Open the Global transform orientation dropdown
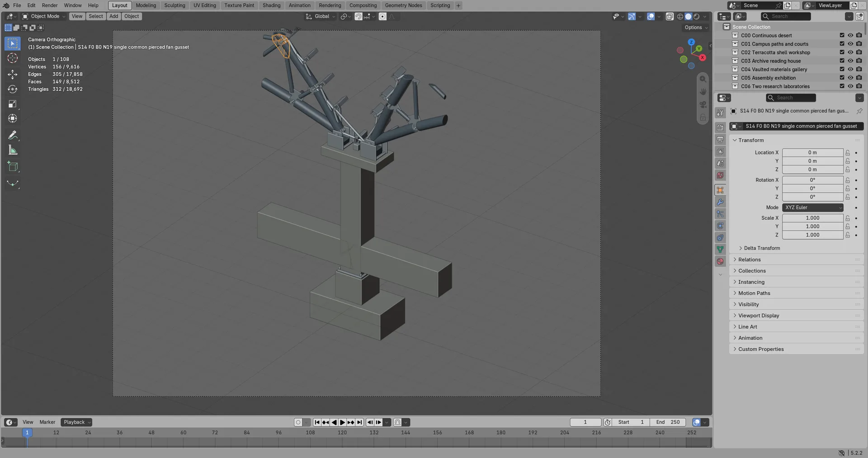Image resolution: width=868 pixels, height=458 pixels. [321, 16]
